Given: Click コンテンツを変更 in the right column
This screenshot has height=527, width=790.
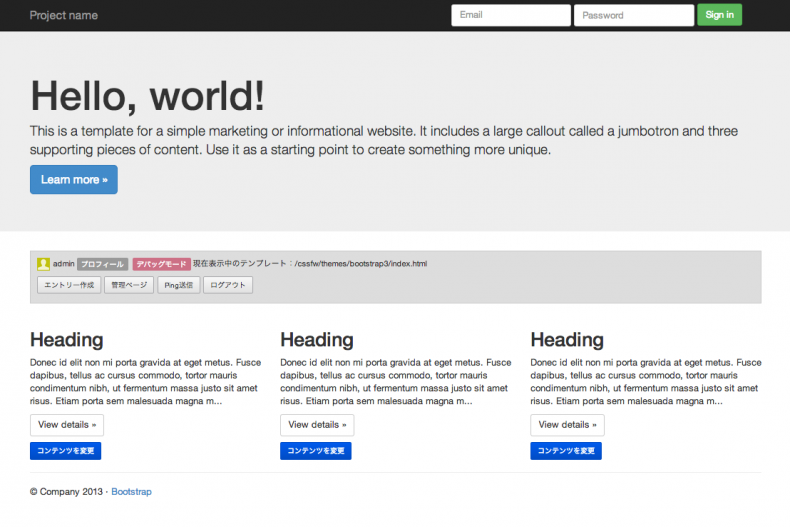Looking at the screenshot, I should (x=566, y=451).
